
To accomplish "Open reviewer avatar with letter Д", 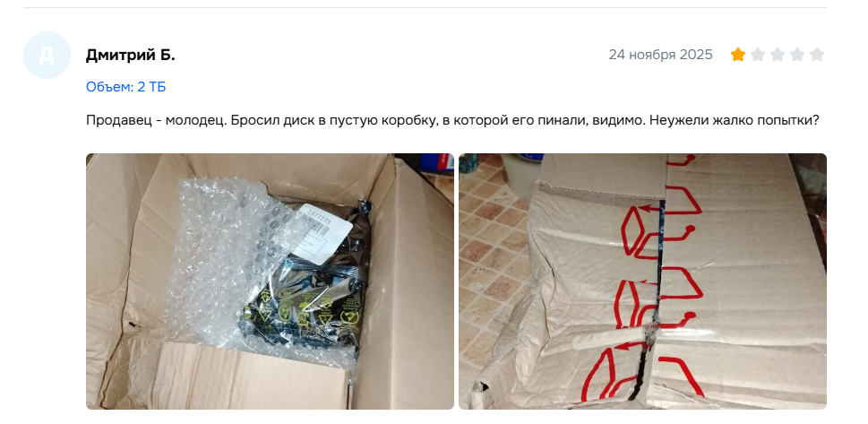I will 47,56.
